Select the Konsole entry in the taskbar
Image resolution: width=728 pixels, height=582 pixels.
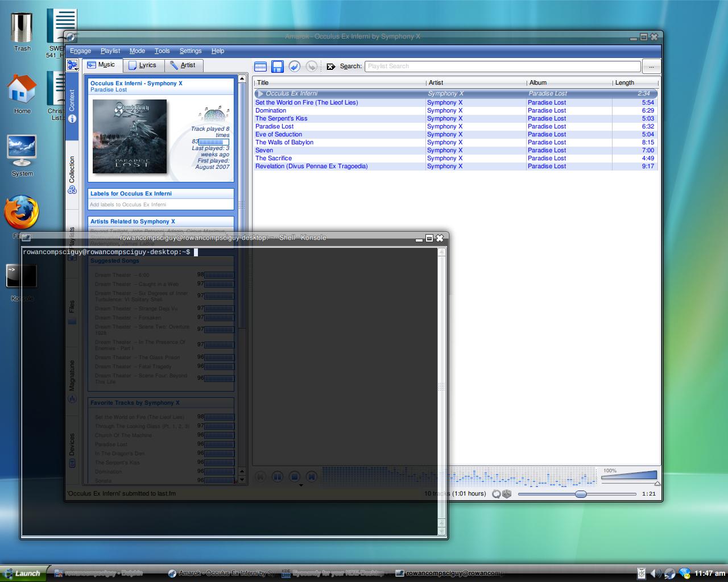point(449,573)
